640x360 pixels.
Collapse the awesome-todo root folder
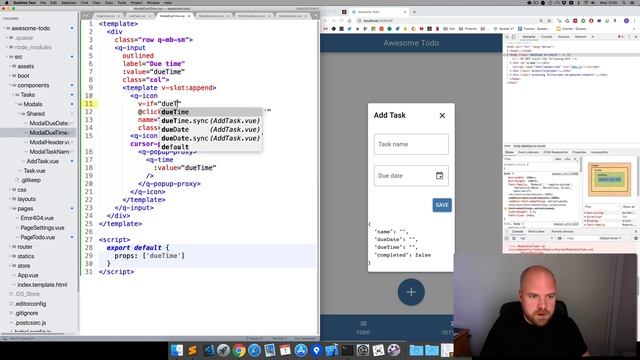[x=4, y=28]
